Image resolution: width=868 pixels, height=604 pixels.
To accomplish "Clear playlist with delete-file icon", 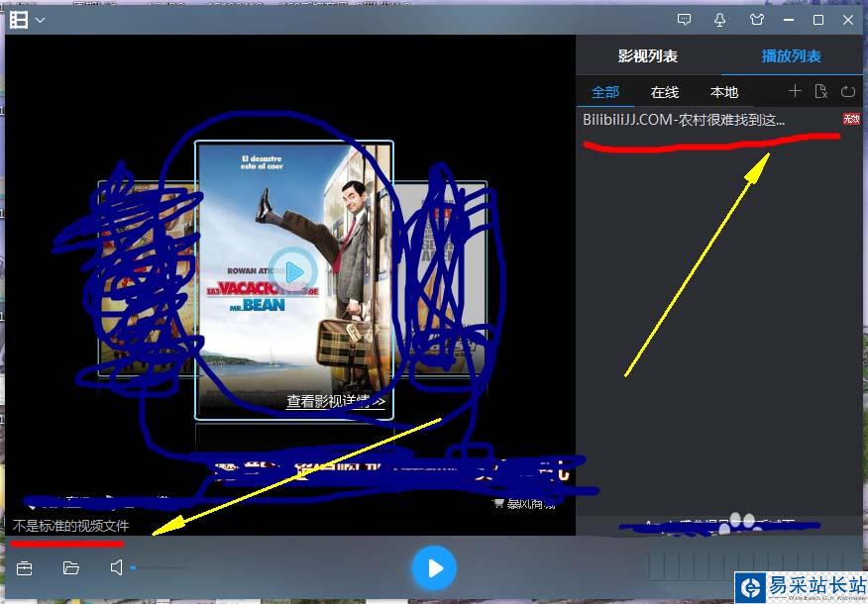I will (x=821, y=91).
